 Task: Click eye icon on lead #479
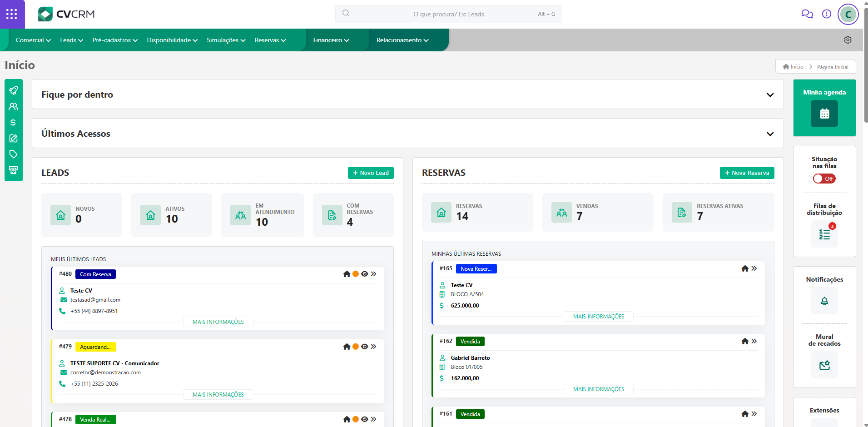coord(364,347)
